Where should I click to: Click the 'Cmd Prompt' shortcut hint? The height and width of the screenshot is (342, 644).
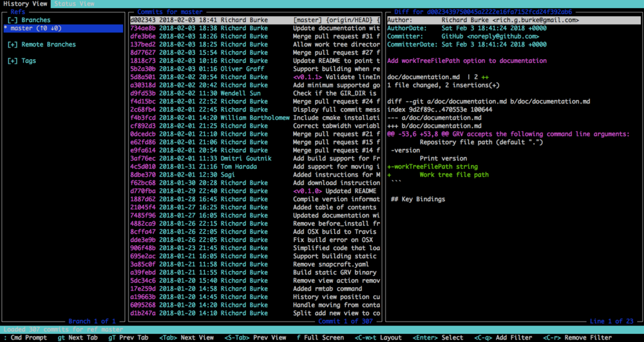[25, 338]
